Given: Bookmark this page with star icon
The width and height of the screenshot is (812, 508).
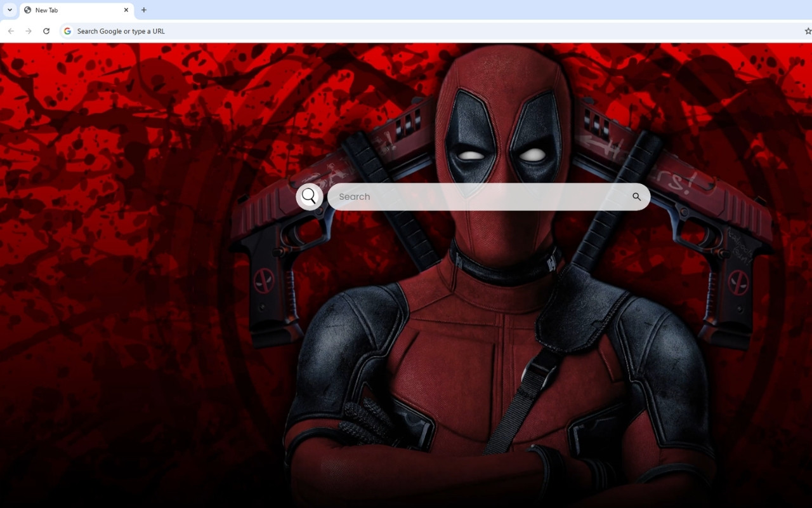Looking at the screenshot, I should [808, 31].
